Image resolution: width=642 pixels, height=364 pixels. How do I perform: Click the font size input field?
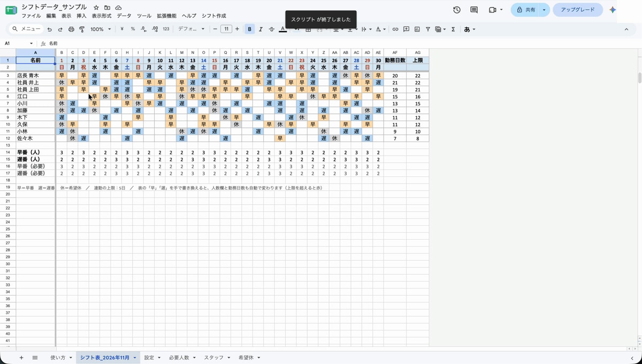(x=226, y=29)
